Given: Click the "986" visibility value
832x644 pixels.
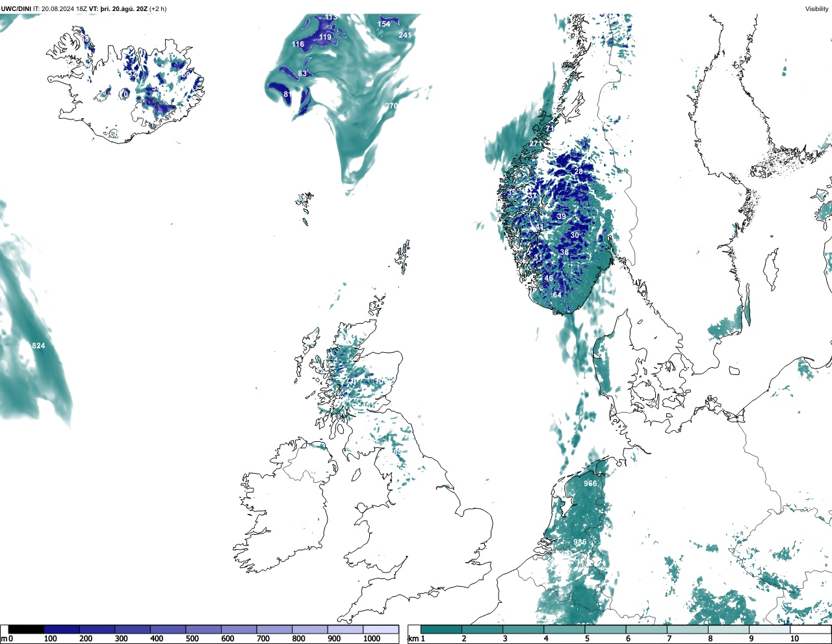Looking at the screenshot, I should click(580, 542).
